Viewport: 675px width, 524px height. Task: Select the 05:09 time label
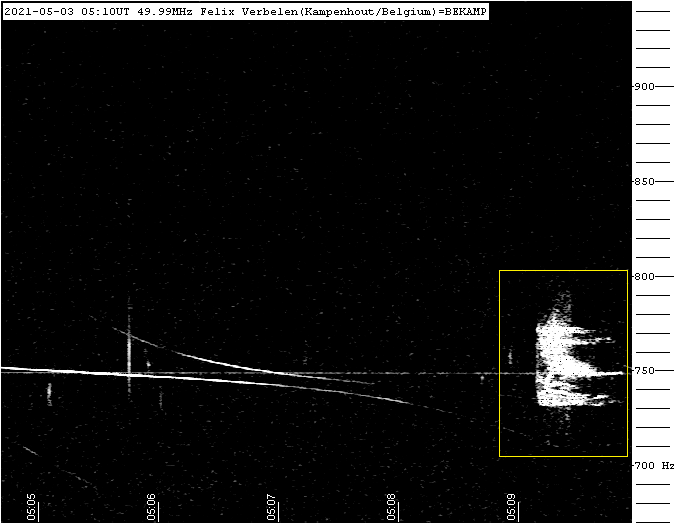[x=511, y=507]
